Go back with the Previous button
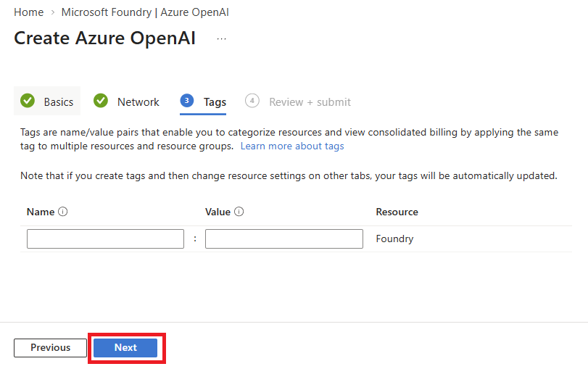Image resolution: width=588 pixels, height=369 pixels. tap(50, 348)
